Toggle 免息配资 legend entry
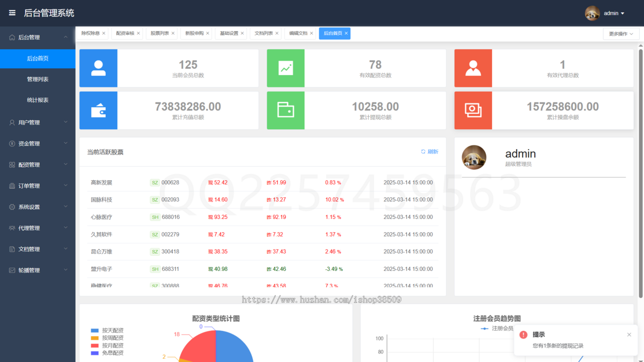The image size is (644, 362). tap(107, 353)
